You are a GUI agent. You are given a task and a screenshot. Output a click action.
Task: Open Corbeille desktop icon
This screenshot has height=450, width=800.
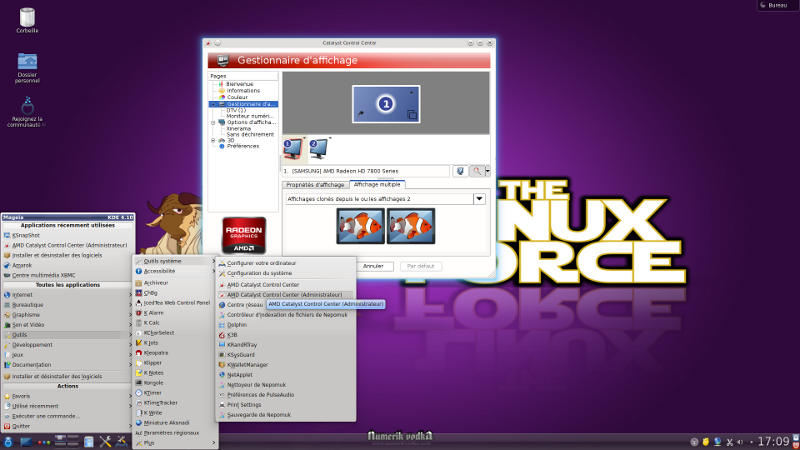click(27, 20)
